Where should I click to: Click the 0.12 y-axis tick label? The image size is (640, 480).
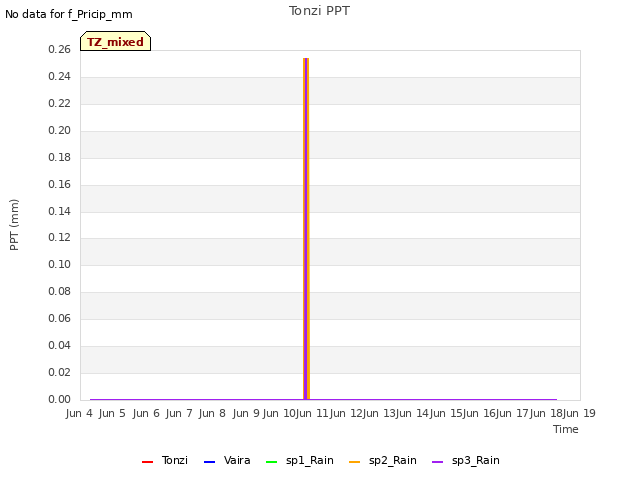[59, 237]
